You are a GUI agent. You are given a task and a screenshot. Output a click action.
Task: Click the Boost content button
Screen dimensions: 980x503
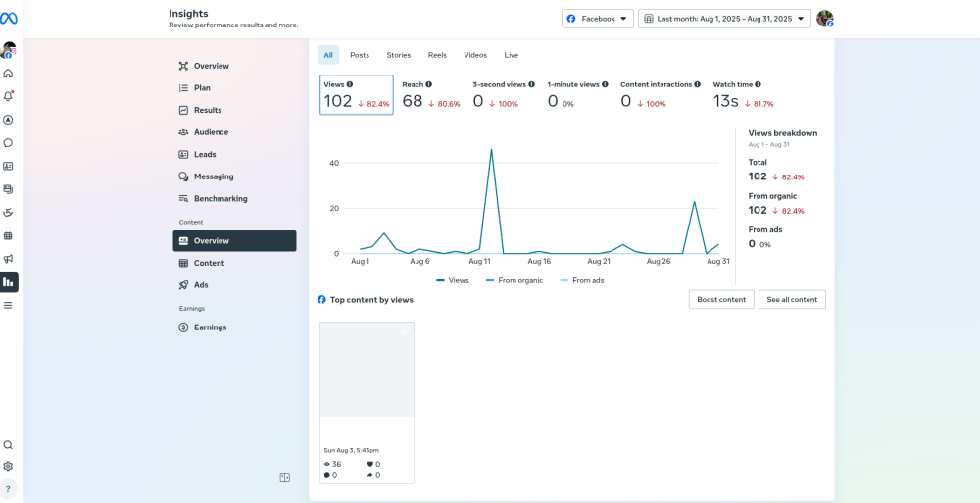tap(720, 299)
